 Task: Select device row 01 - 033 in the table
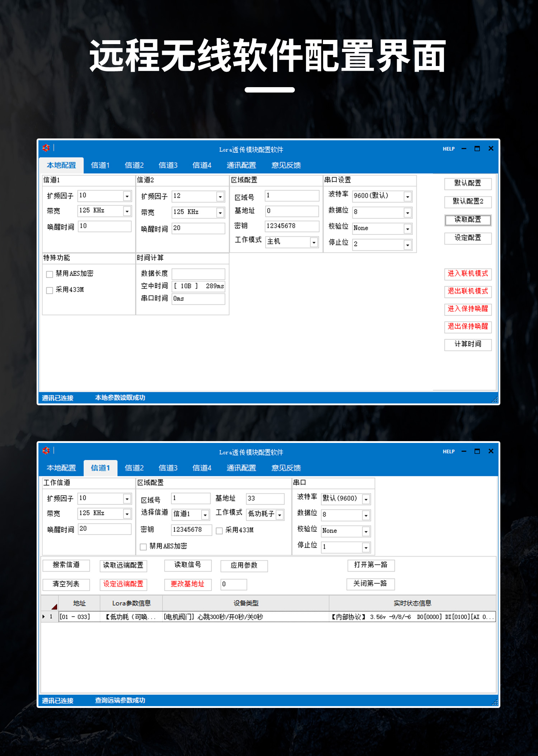point(75,617)
